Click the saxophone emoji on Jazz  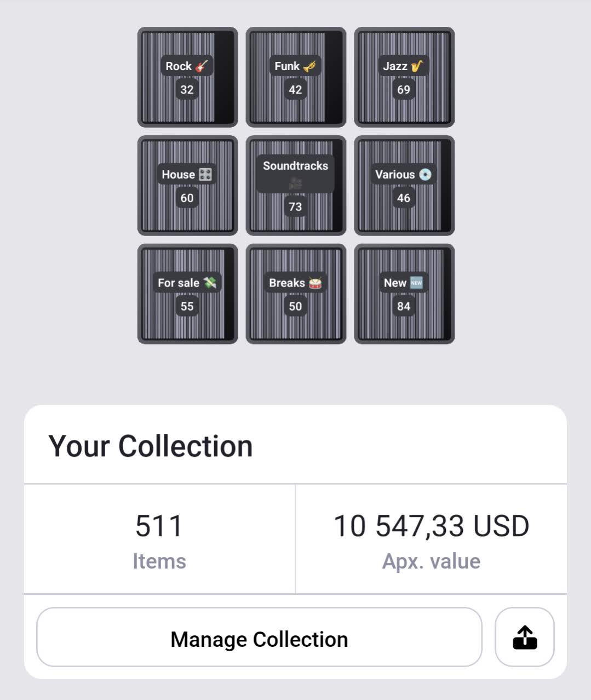point(417,66)
